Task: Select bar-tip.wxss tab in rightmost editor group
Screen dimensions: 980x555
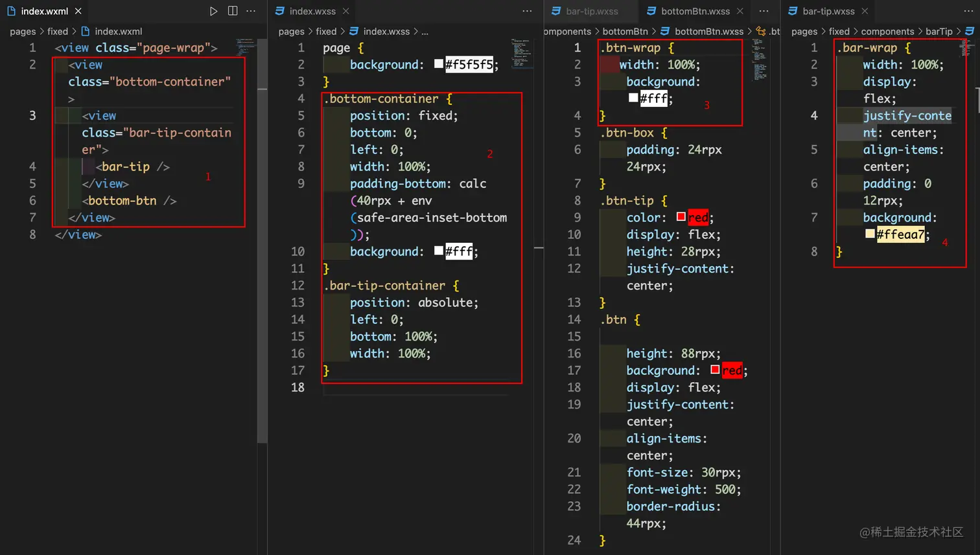Action: coord(828,11)
